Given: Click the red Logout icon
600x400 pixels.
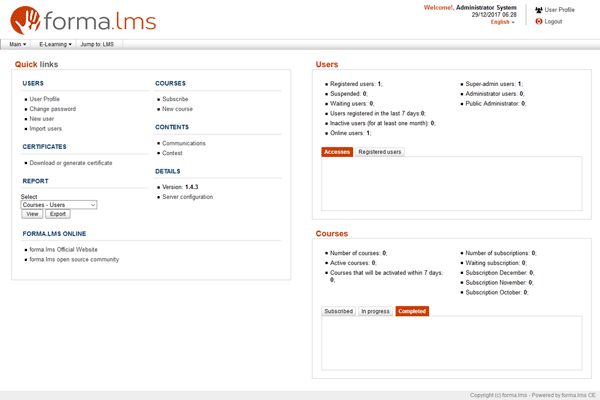Looking at the screenshot, I should pyautogui.click(x=539, y=21).
